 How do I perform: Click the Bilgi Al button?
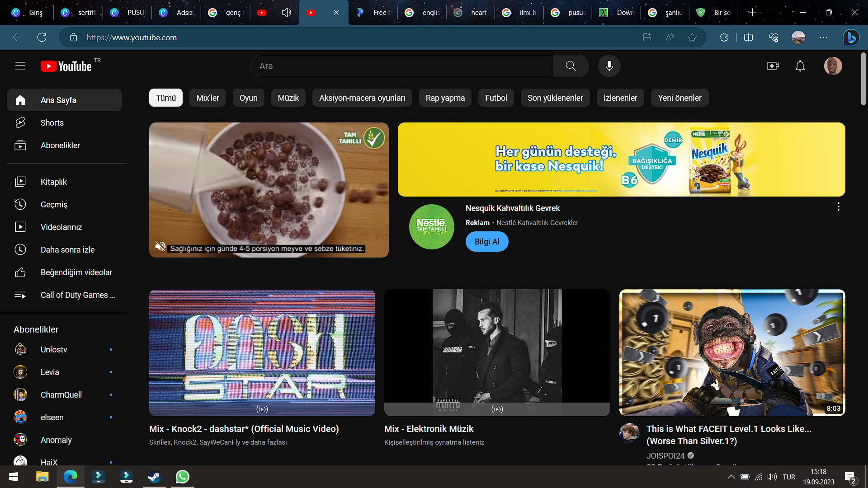coord(487,242)
